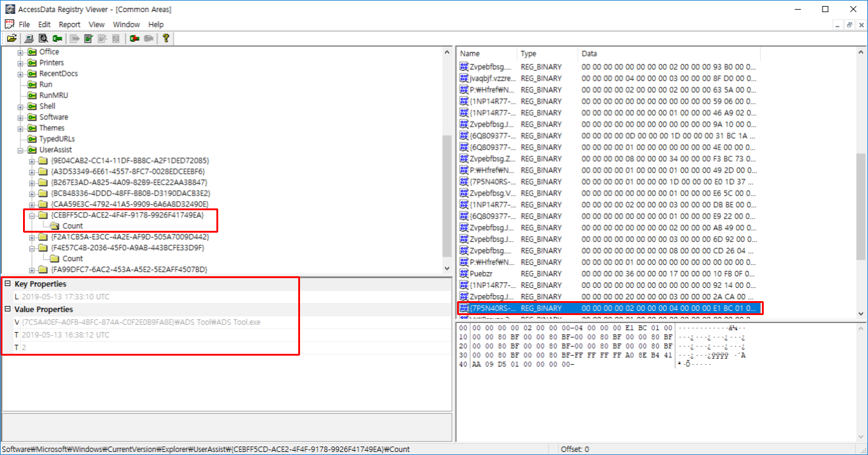The height and width of the screenshot is (455, 868).
Task: Expand the Office tree node
Action: pyautogui.click(x=21, y=52)
